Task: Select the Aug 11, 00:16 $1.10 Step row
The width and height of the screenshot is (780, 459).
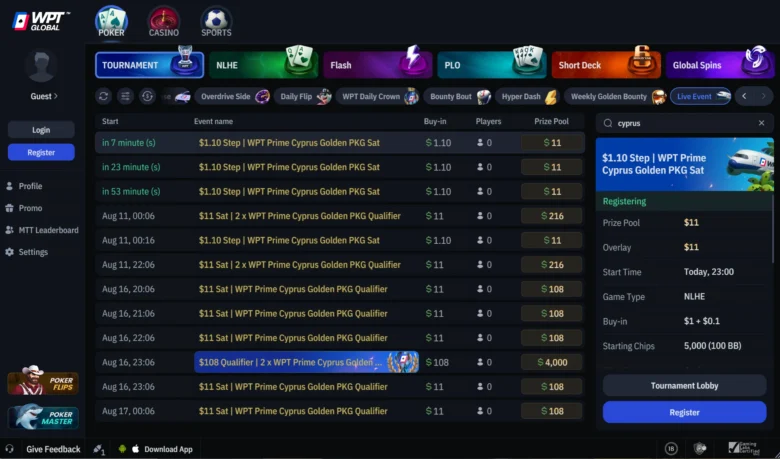Action: [340, 240]
